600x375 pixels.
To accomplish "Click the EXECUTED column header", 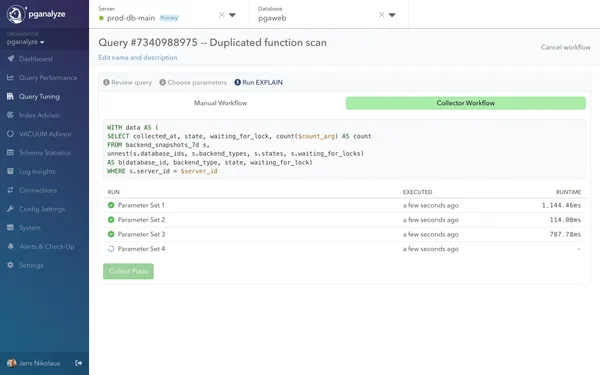I will pos(417,192).
